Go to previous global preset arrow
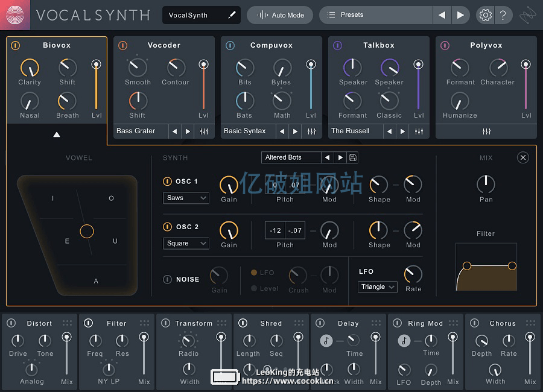Screen dimensions: 543x392 point(442,15)
